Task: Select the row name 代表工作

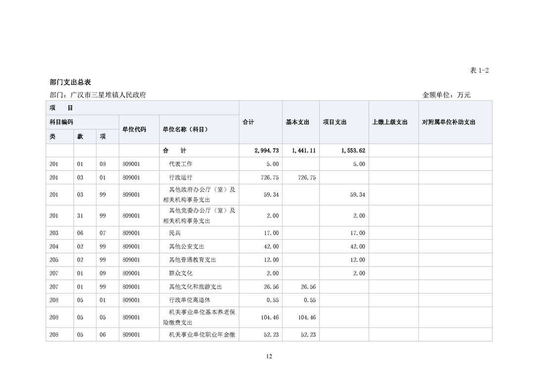Action: click(181, 164)
